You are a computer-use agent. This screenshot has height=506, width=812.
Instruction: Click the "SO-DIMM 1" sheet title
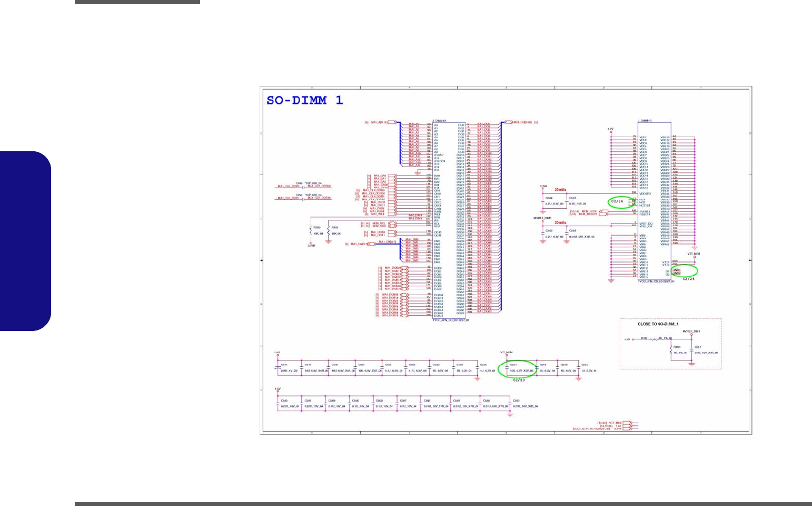tap(305, 100)
